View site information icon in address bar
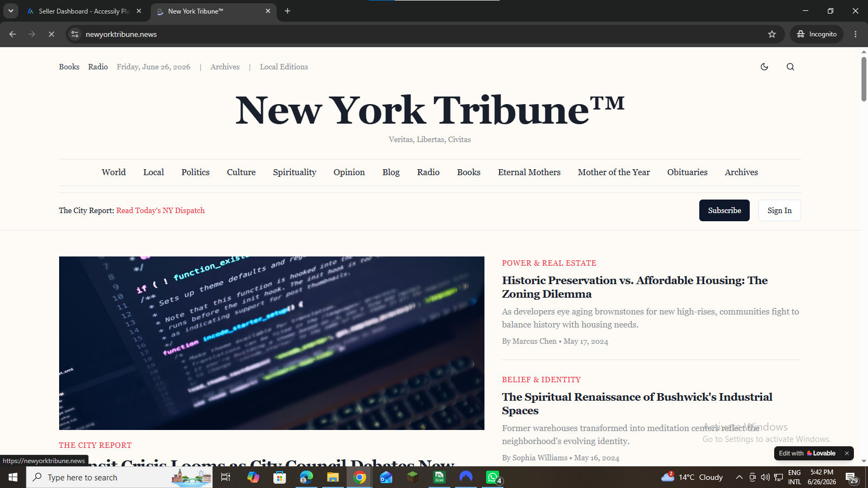The height and width of the screenshot is (488, 868). pos(75,34)
